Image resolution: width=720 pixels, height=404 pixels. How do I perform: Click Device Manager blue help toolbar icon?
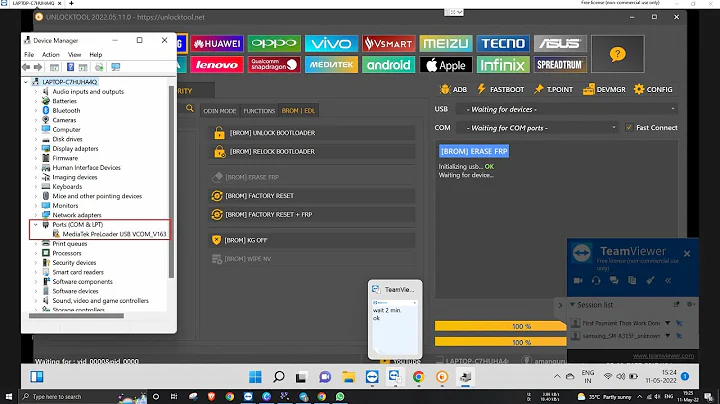click(x=70, y=67)
